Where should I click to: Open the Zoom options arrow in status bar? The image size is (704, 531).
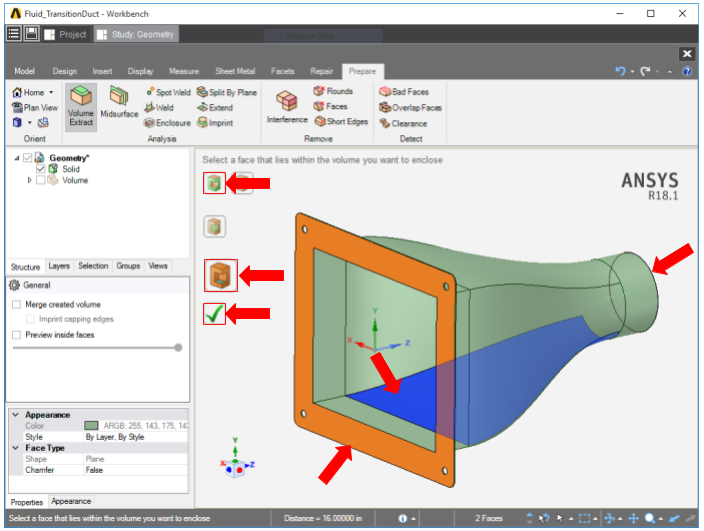click(660, 519)
